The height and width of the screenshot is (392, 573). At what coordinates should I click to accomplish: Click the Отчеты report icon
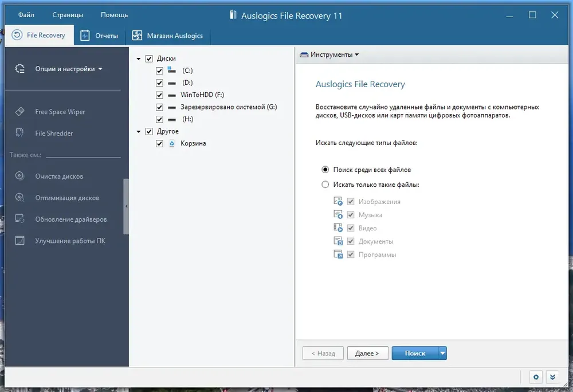(85, 36)
